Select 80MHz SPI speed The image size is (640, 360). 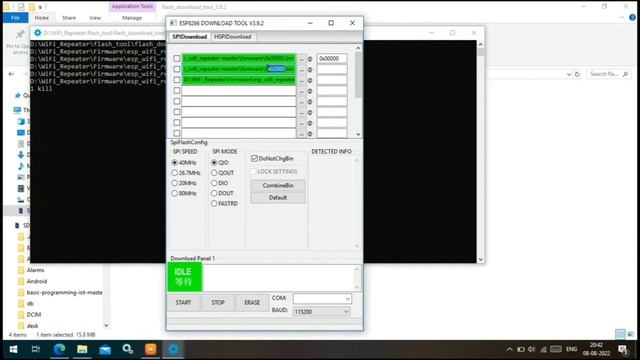coord(175,193)
